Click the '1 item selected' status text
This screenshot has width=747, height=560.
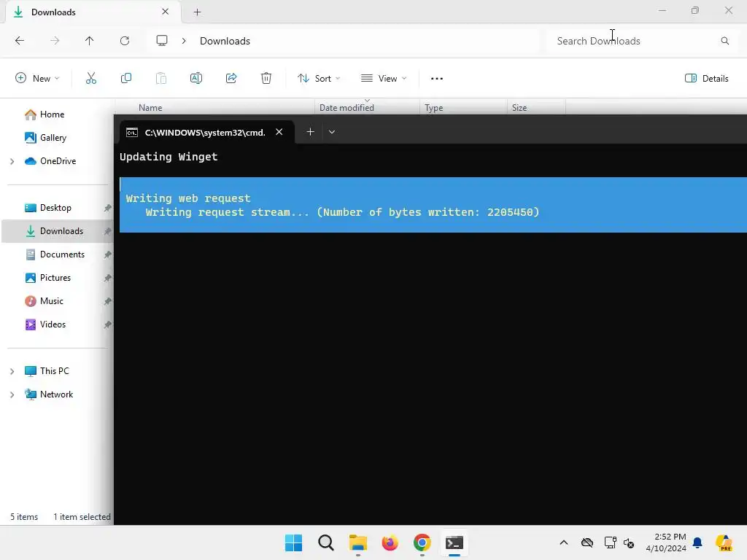click(82, 517)
